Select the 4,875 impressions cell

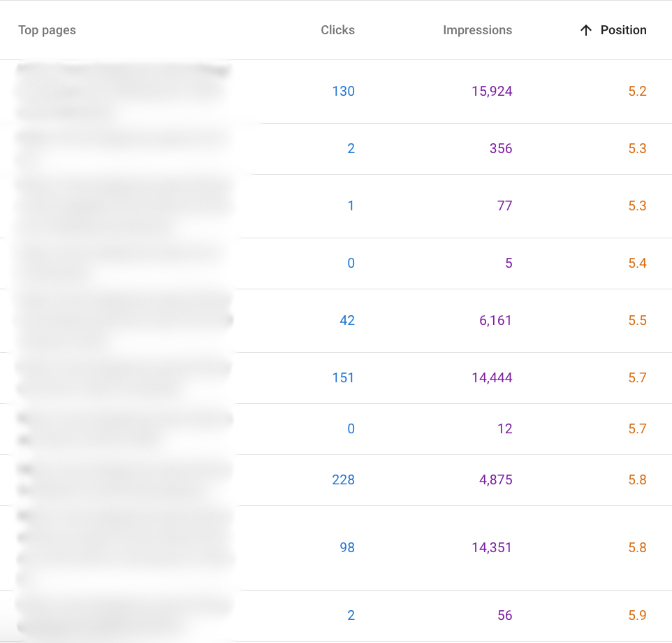coord(495,479)
